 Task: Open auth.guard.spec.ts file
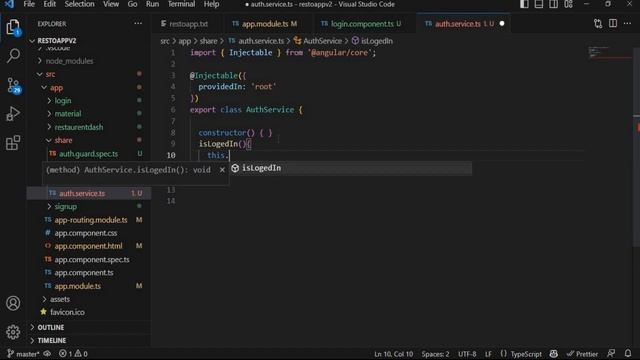[x=88, y=153]
